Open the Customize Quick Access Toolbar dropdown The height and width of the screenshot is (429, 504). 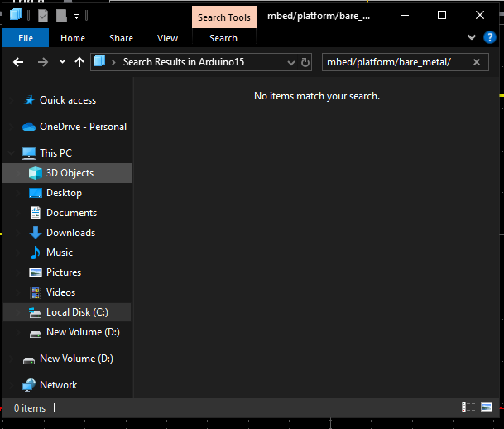(76, 16)
